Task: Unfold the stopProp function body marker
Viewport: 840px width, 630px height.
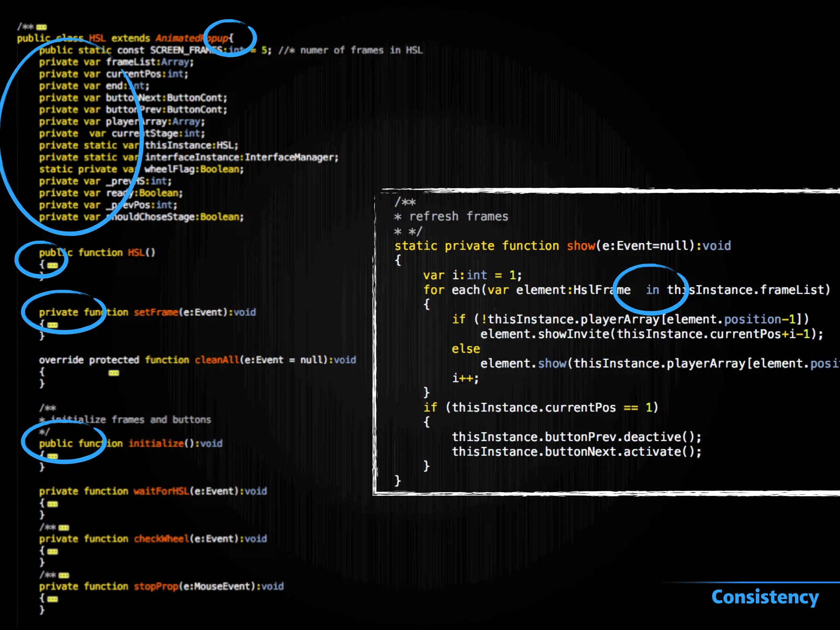Action: tap(52, 599)
